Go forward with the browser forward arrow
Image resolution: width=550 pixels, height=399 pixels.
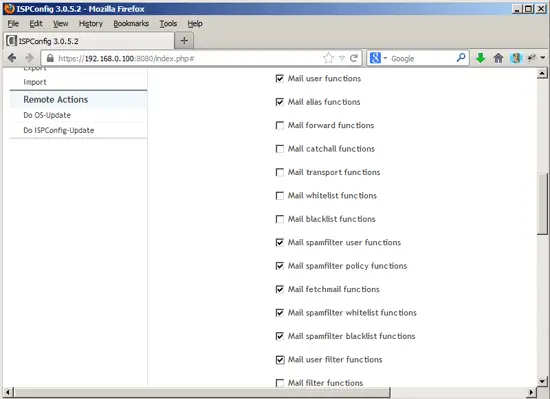coord(29,58)
